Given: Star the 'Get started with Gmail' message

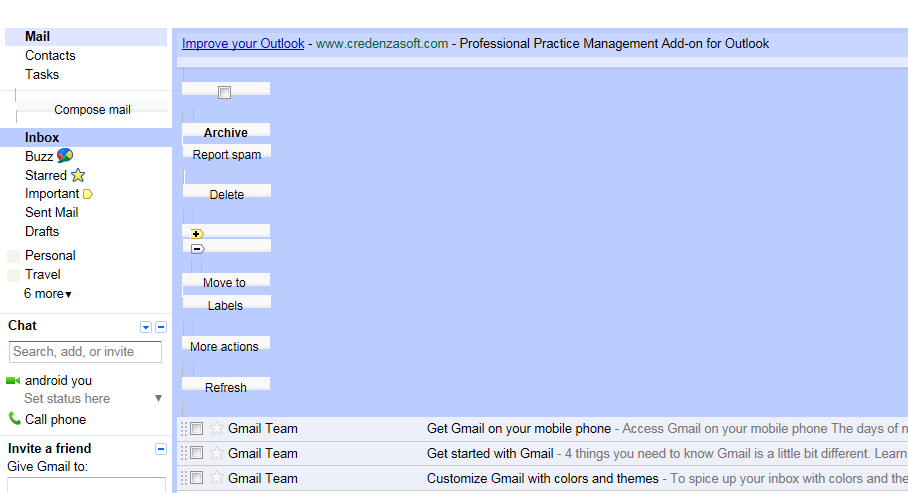Looking at the screenshot, I should (217, 453).
